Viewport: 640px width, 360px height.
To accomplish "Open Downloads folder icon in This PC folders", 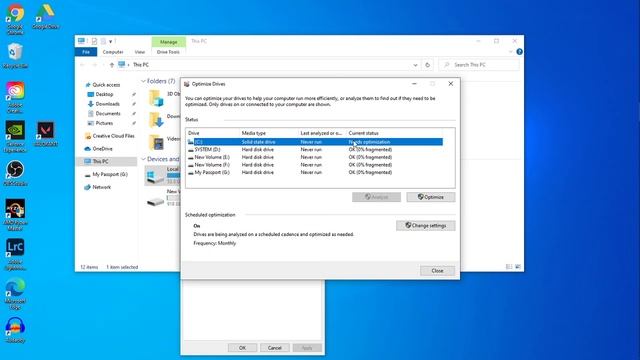I will pos(156,120).
